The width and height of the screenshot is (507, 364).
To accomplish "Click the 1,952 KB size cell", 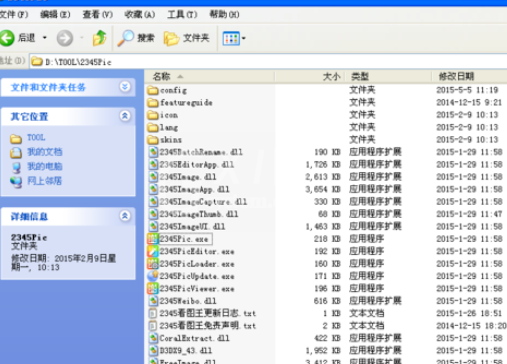I will click(323, 351).
